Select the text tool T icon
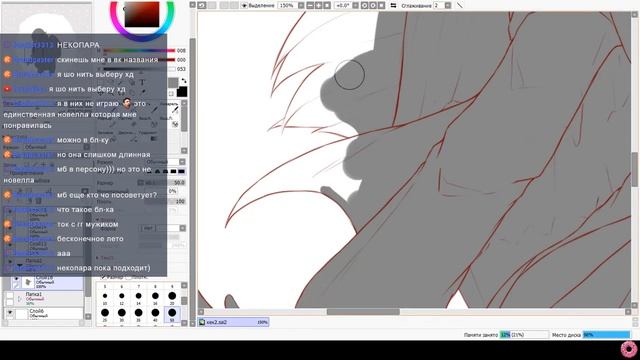 (x=142, y=83)
